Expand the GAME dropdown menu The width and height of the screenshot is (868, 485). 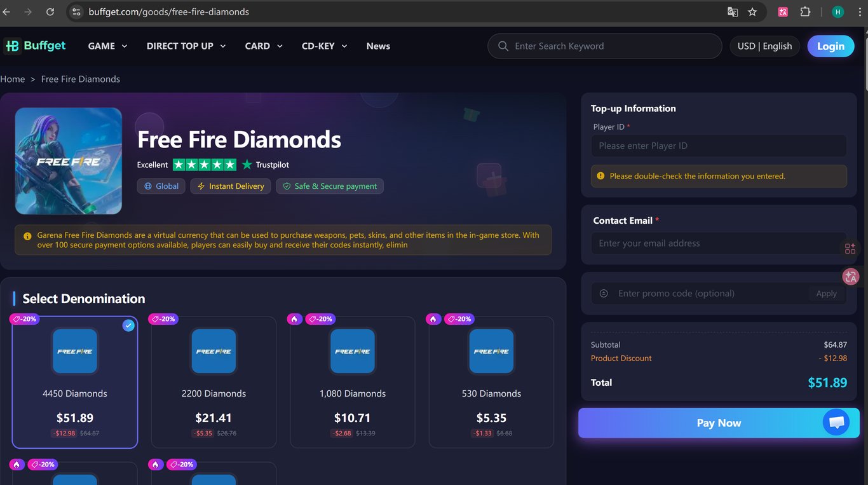tap(107, 46)
